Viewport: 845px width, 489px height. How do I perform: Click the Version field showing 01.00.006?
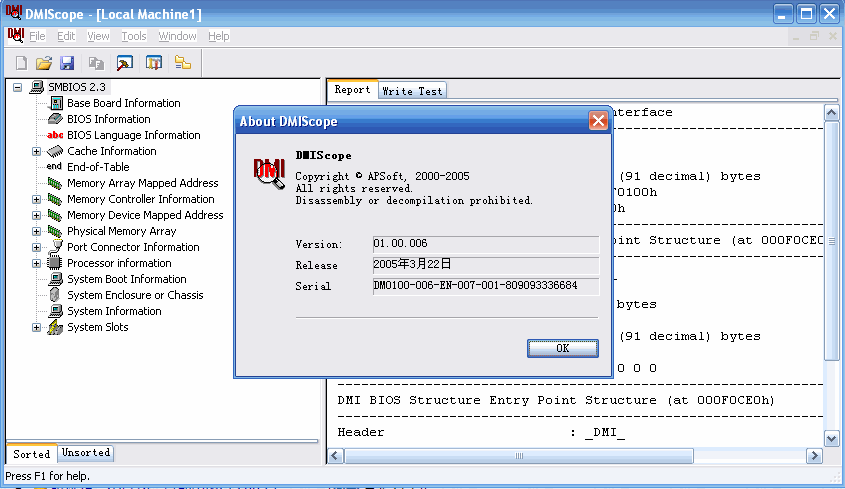486,244
